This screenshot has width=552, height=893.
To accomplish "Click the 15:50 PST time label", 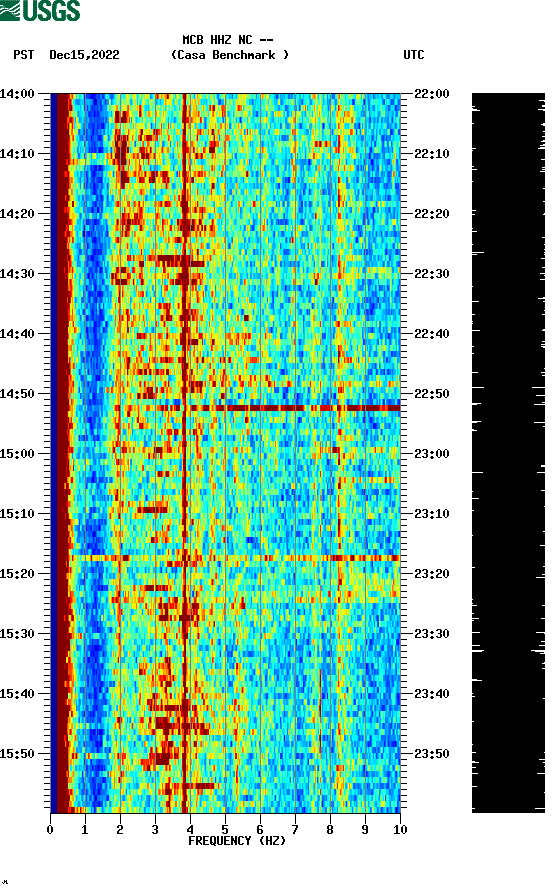I will (17, 753).
